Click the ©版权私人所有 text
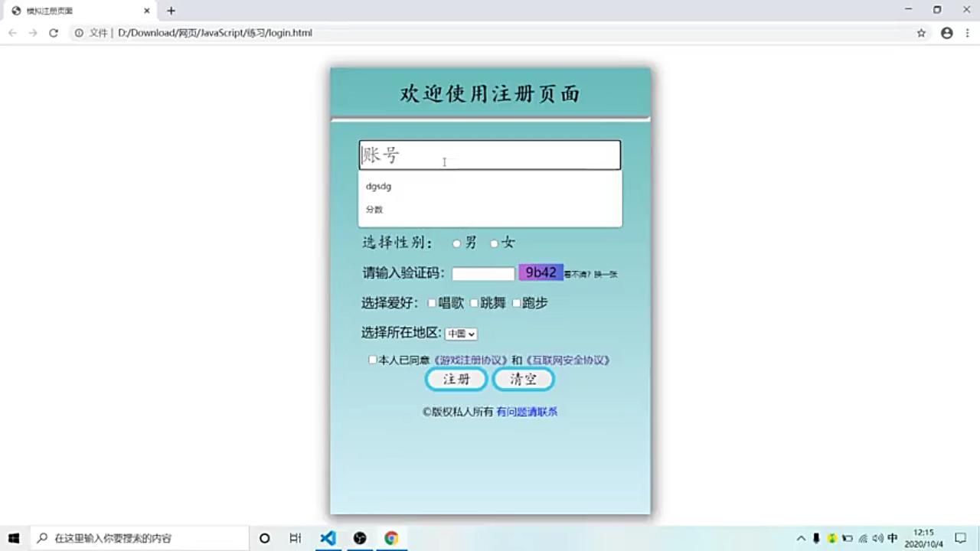The height and width of the screenshot is (551, 980). point(458,412)
